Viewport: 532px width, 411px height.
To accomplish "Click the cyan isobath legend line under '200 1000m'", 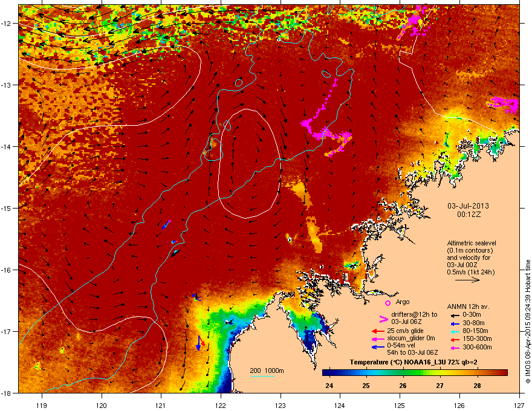I will pyautogui.click(x=262, y=376).
